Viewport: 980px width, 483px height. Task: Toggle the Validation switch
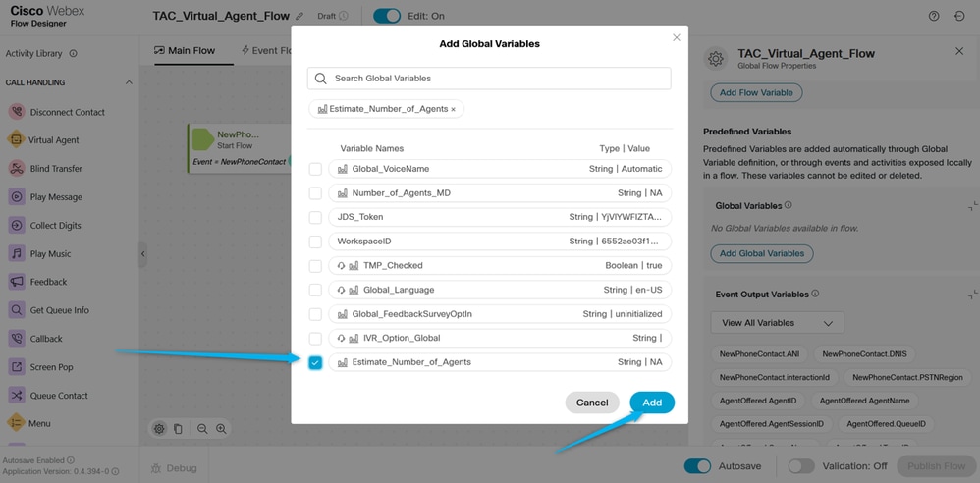coord(801,466)
